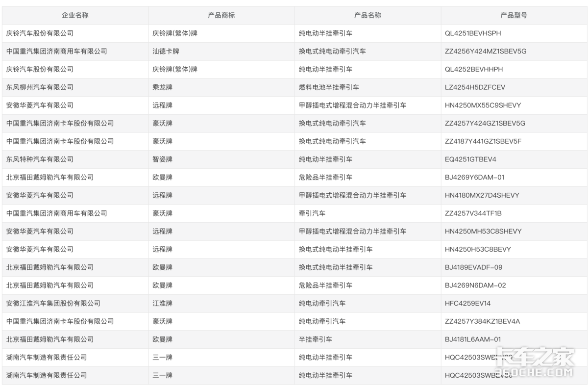The image size is (588, 389).
Task: Select the 产品名称 column header
Action: click(x=367, y=15)
